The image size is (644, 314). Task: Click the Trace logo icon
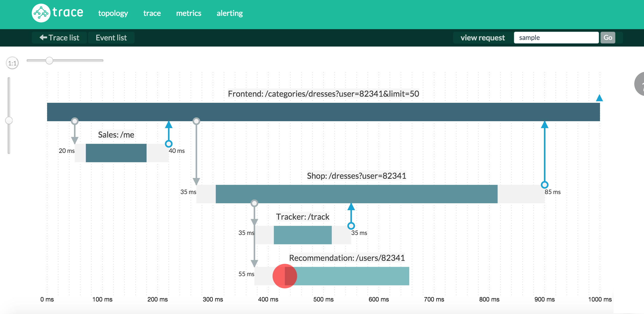[x=41, y=13]
